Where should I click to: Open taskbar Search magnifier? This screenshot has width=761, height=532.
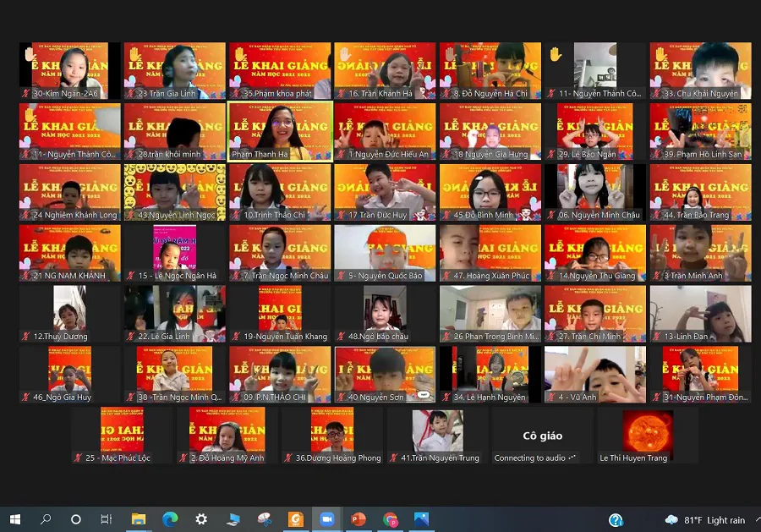(46, 519)
